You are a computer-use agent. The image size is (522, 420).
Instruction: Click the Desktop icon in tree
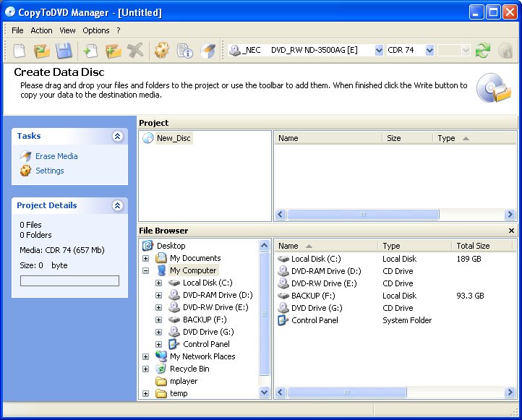[147, 246]
